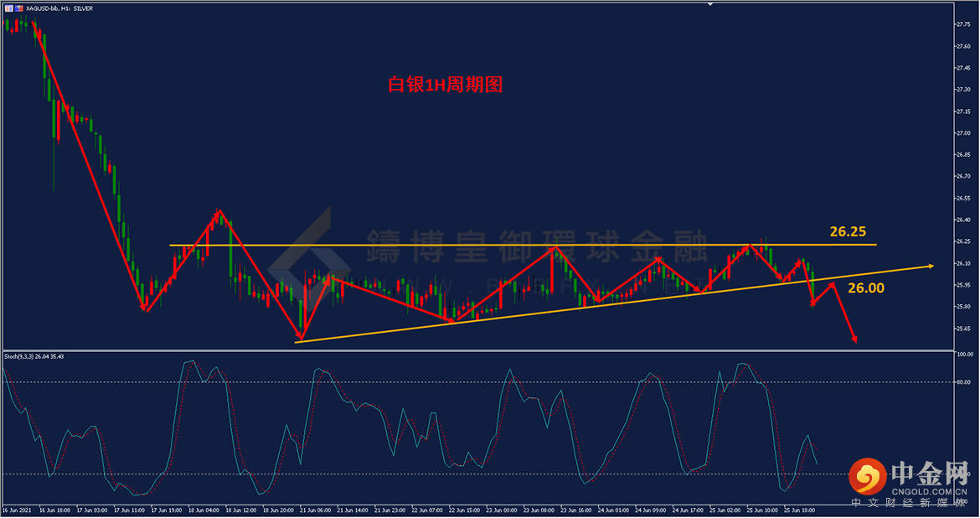Click the '16 Jun 18:00' time axis label
The width and height of the screenshot is (980, 518).
55,510
